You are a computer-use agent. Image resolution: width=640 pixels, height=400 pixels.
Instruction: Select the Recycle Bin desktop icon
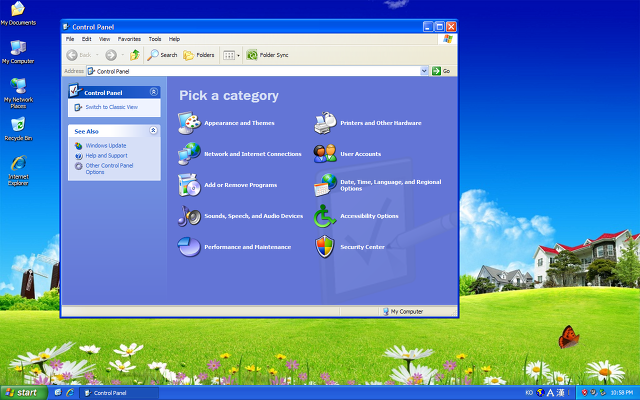pyautogui.click(x=18, y=129)
